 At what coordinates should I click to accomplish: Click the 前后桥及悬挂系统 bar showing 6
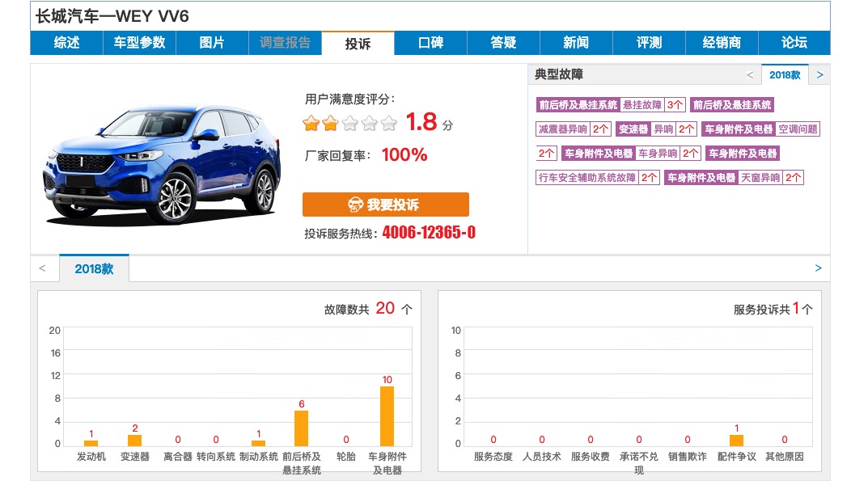click(x=301, y=428)
